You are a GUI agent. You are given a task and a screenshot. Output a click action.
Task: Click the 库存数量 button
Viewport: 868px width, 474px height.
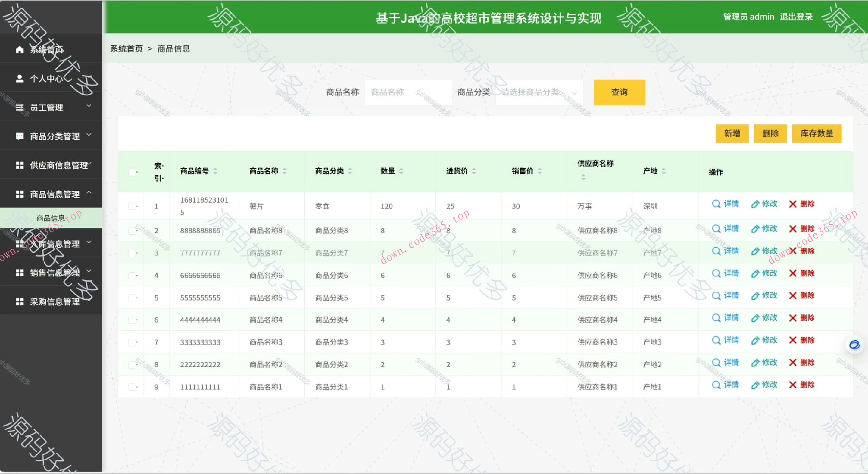tap(817, 133)
